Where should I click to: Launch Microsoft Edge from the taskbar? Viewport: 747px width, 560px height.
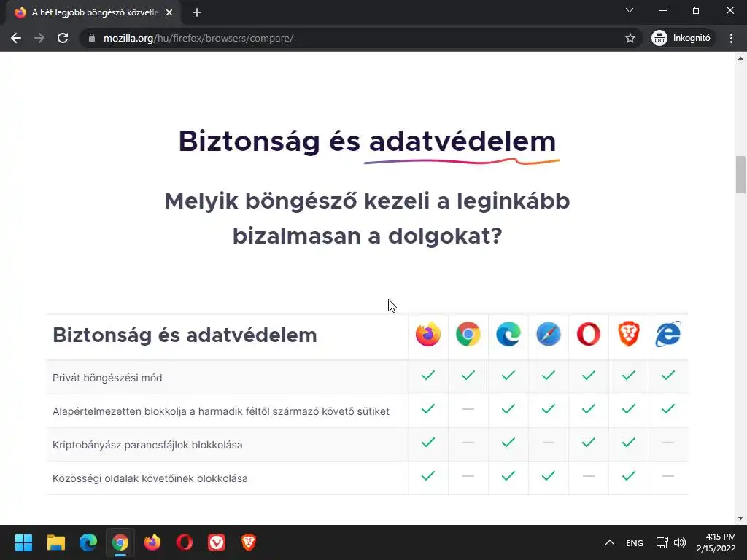88,542
